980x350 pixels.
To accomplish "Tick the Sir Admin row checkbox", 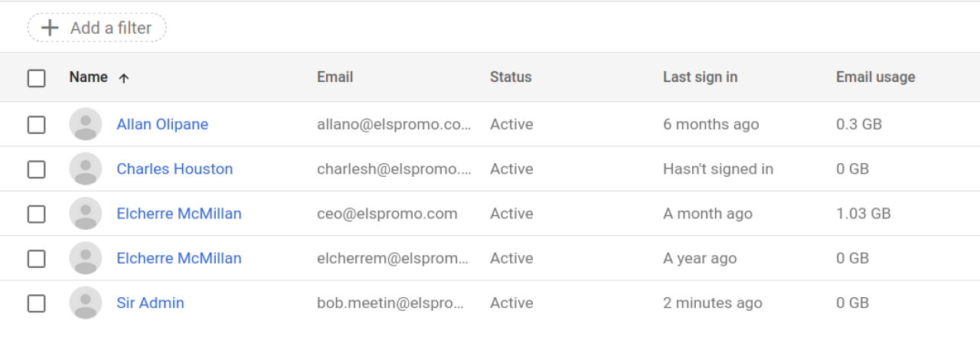I will pyautogui.click(x=37, y=303).
